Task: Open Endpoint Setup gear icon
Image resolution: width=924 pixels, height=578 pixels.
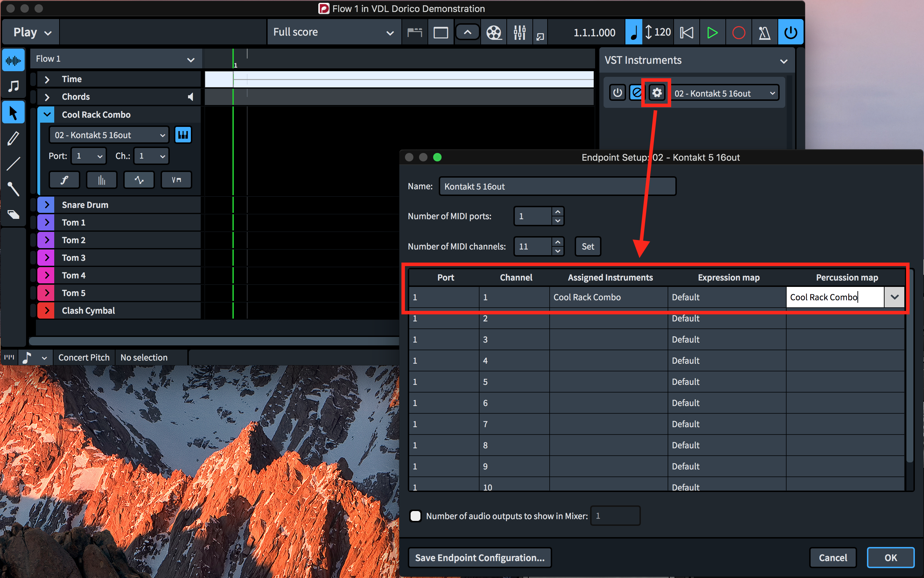Action: click(x=656, y=92)
